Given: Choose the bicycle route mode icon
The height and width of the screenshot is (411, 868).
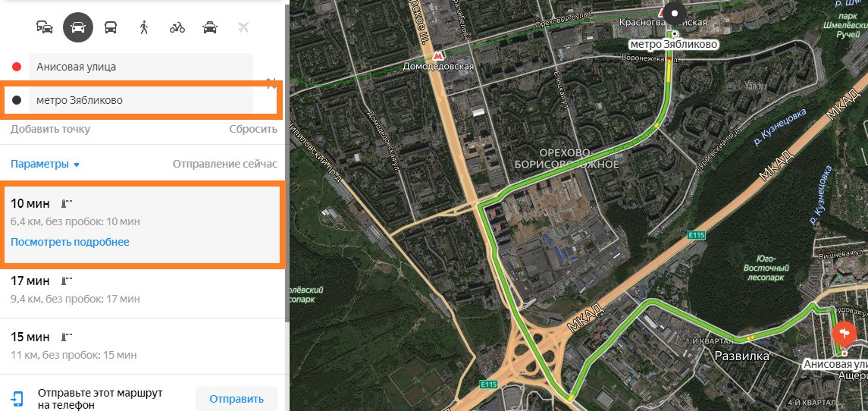Looking at the screenshot, I should click(x=177, y=27).
